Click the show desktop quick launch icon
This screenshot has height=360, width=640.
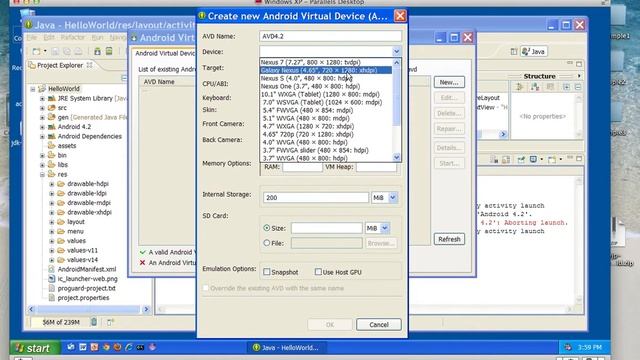pos(71,347)
